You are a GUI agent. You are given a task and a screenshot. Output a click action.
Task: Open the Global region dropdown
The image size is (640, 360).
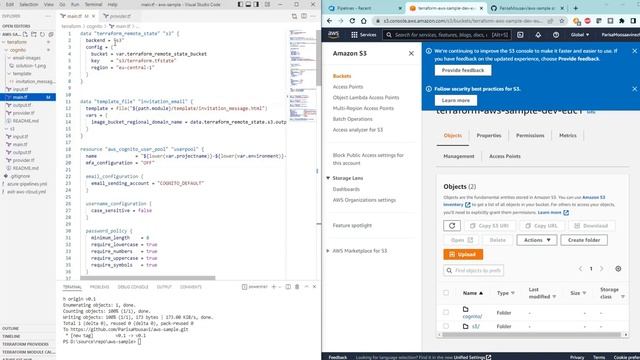coord(580,35)
